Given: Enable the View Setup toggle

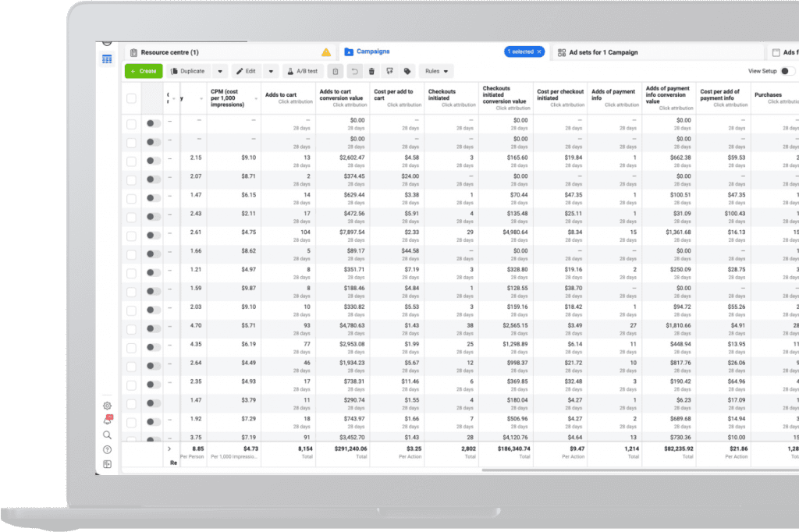Looking at the screenshot, I should 788,71.
